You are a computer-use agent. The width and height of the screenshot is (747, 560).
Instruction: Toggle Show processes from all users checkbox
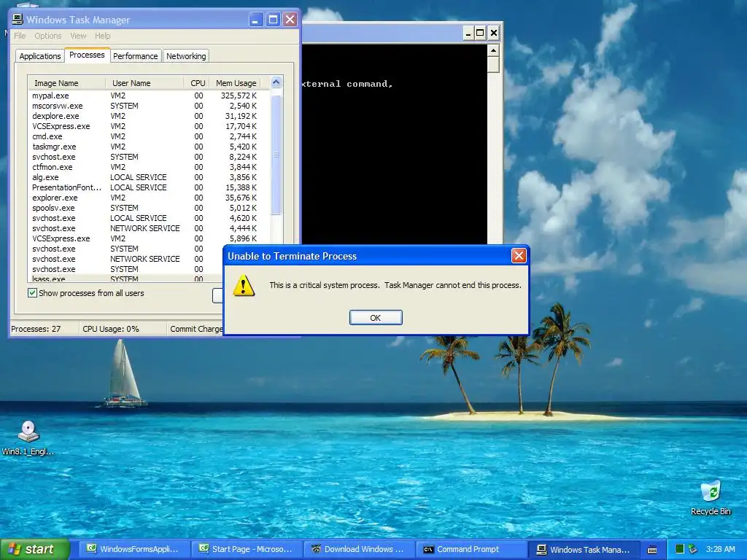pos(32,293)
